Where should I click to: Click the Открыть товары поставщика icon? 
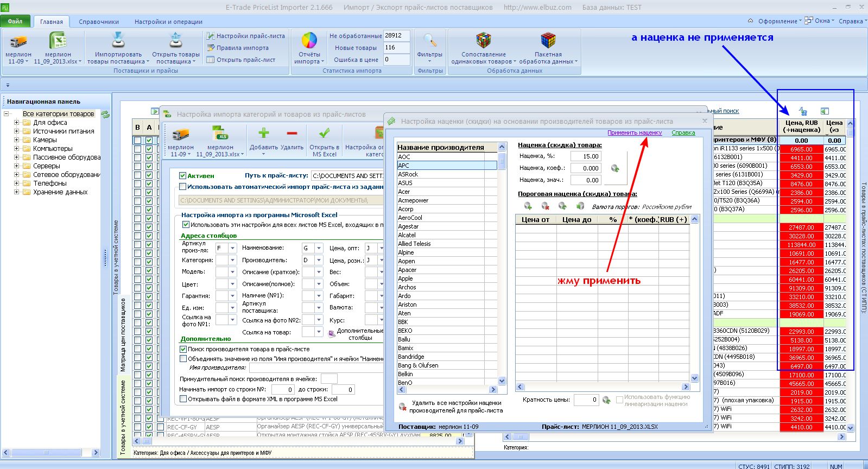click(176, 41)
